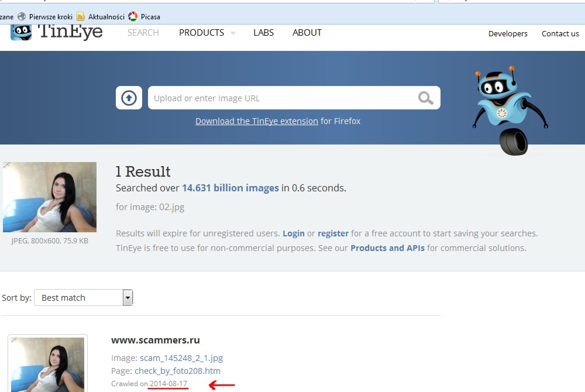Click the upload image arrow icon
The width and height of the screenshot is (585, 392).
(129, 98)
